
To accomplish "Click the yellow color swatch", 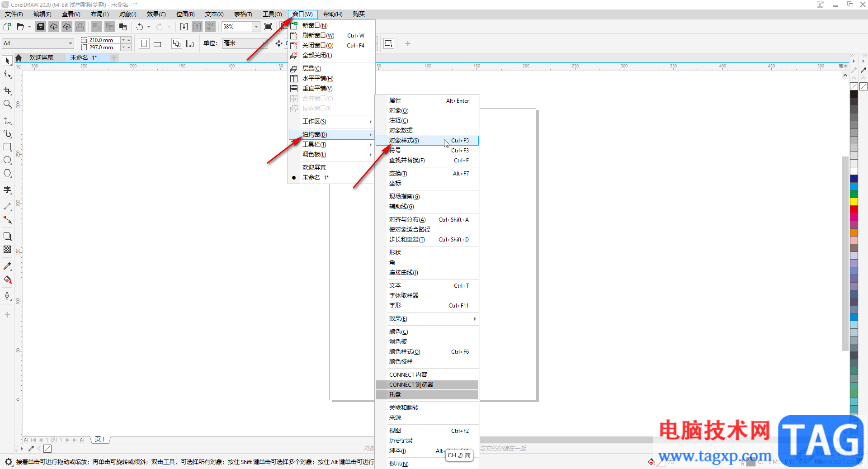I will (x=854, y=202).
